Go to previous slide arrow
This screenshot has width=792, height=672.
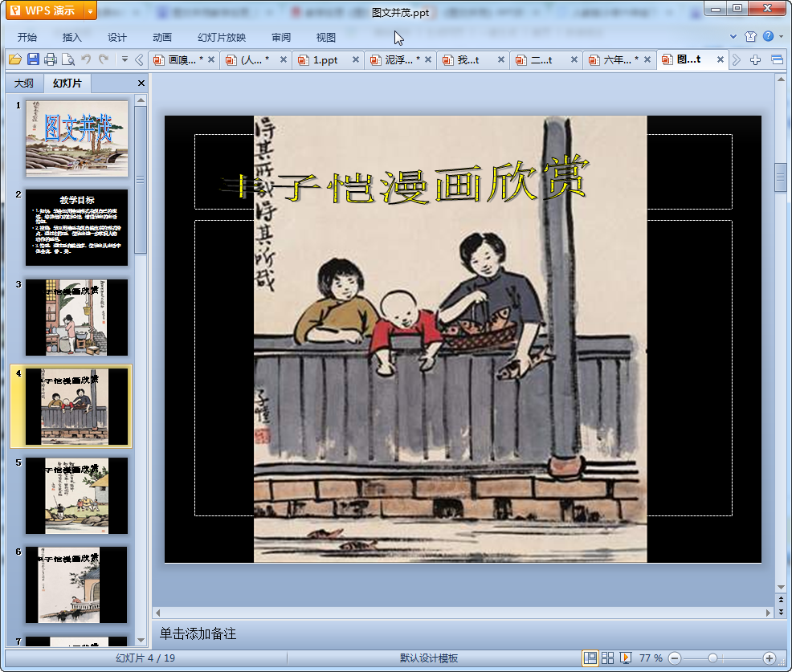point(781,600)
